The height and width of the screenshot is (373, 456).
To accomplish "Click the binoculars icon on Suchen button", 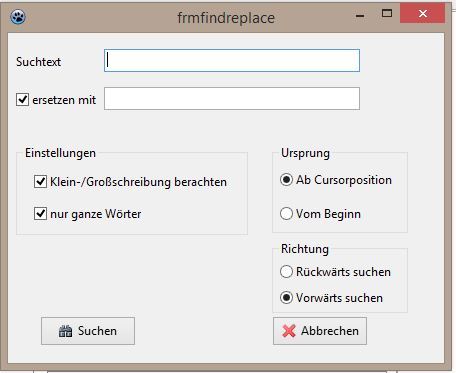I will coord(65,331).
